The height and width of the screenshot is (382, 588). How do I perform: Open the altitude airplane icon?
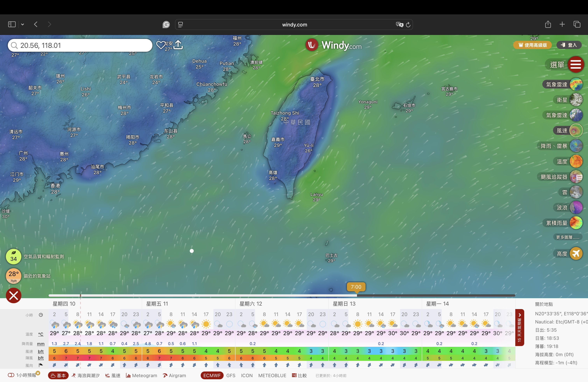click(x=576, y=253)
